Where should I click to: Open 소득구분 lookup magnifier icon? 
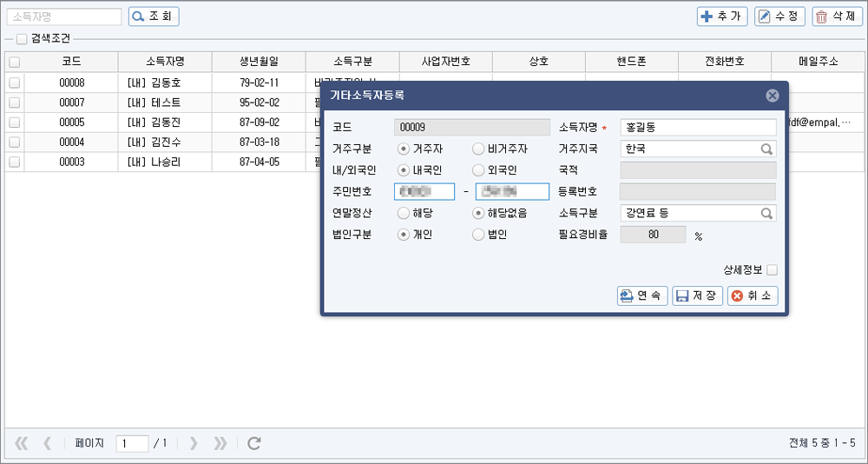766,213
